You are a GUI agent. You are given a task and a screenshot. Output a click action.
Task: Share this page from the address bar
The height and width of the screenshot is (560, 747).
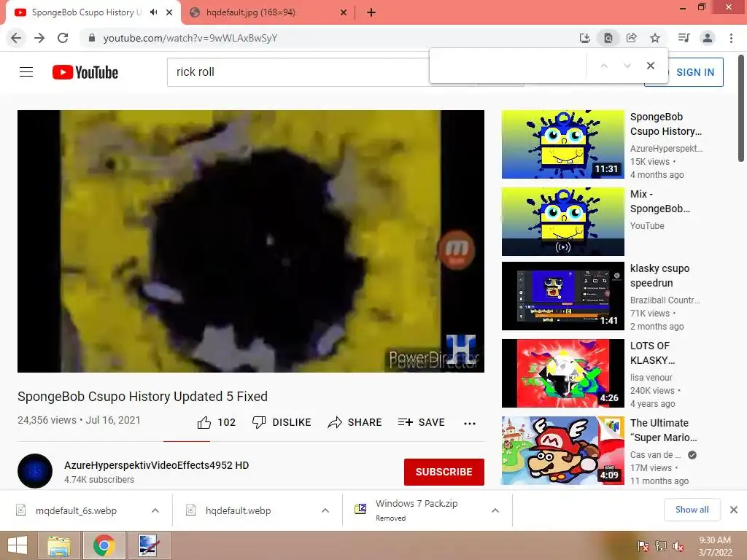tap(632, 38)
